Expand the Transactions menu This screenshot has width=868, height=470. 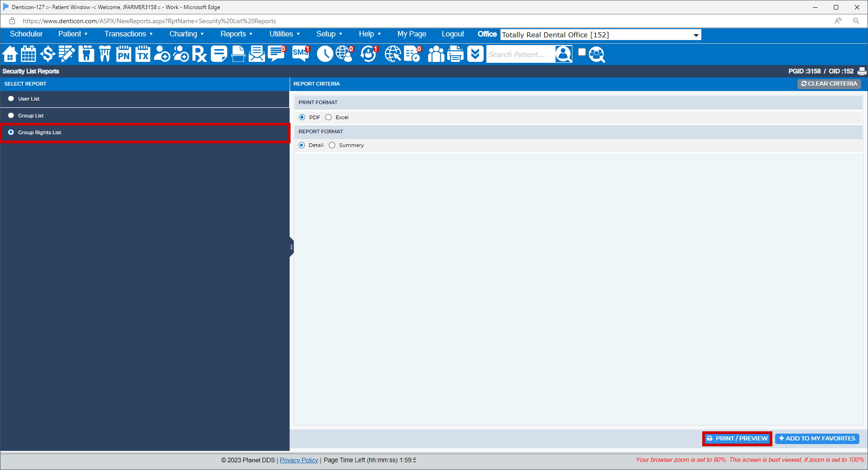point(128,34)
